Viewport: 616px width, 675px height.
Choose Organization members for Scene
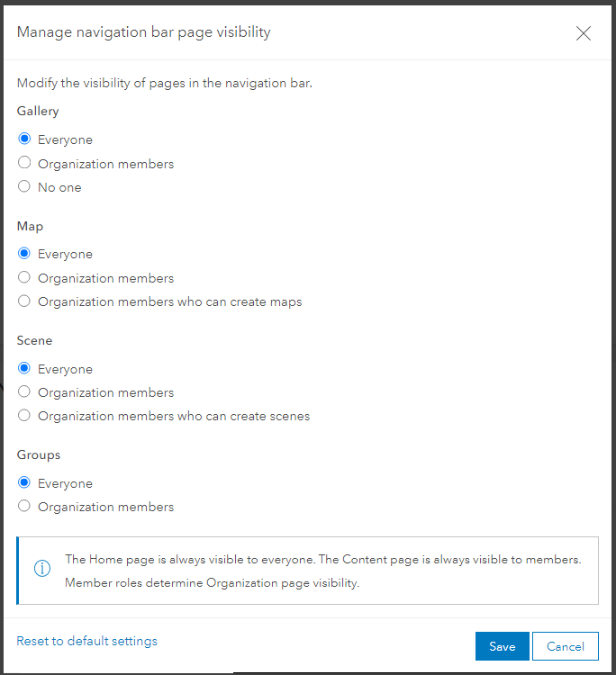pos(24,391)
